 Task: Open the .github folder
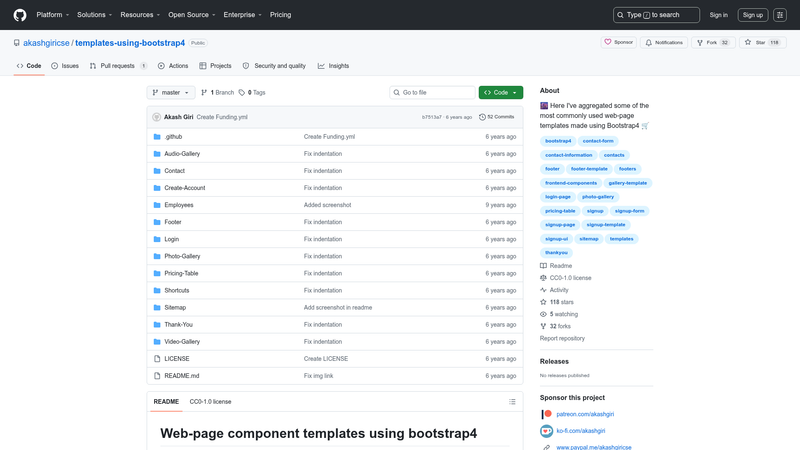pyautogui.click(x=173, y=137)
